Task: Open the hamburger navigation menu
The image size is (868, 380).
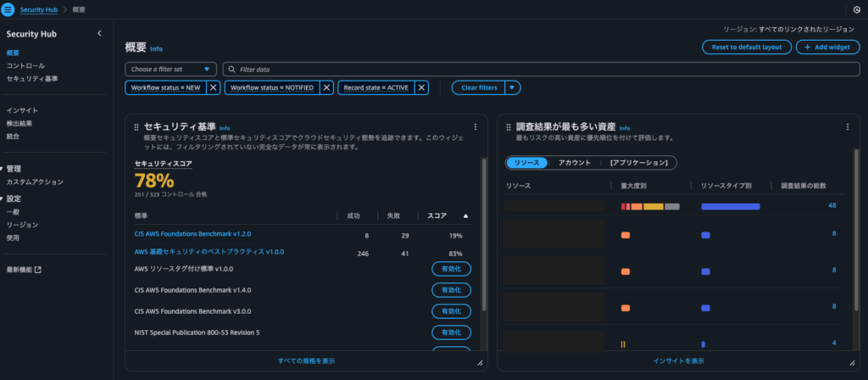Action: 8,9
